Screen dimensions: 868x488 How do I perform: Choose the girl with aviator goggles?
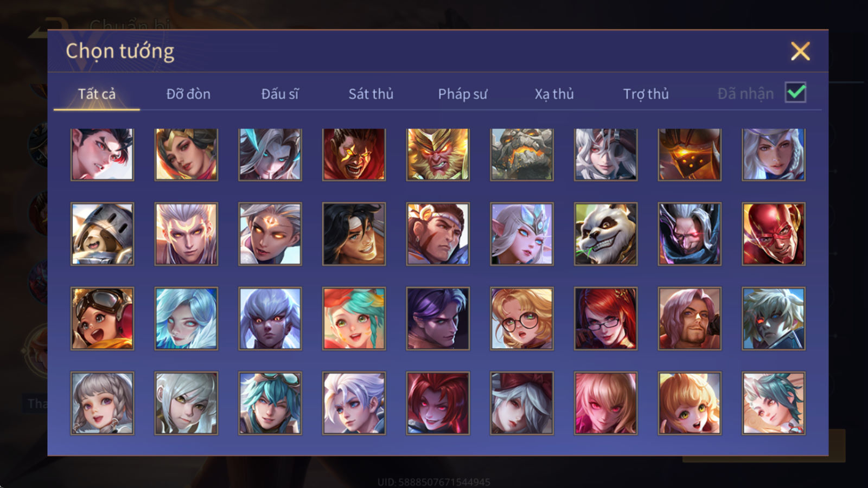click(102, 318)
